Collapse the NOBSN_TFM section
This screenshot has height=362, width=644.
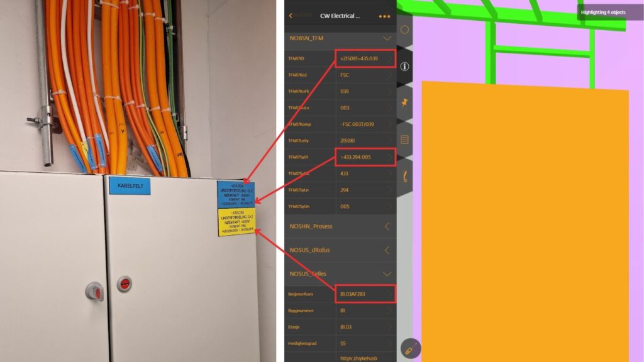pos(386,38)
